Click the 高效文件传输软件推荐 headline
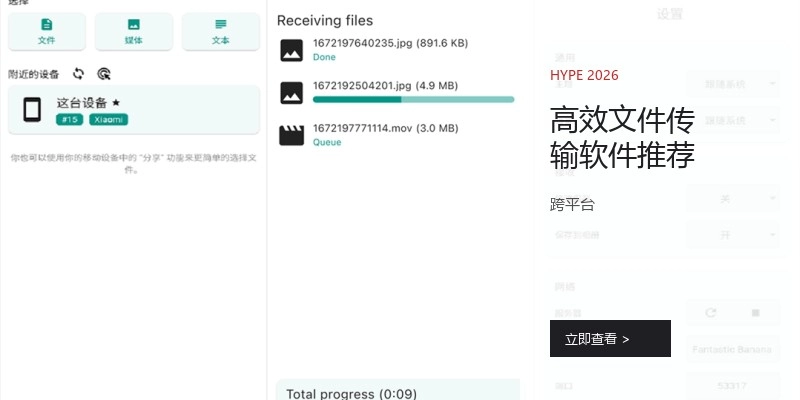The width and height of the screenshot is (800, 400). tap(622, 138)
